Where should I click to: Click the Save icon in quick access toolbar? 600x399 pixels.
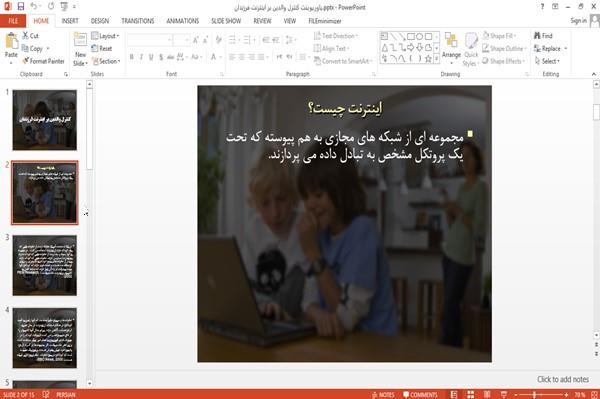(x=21, y=6)
